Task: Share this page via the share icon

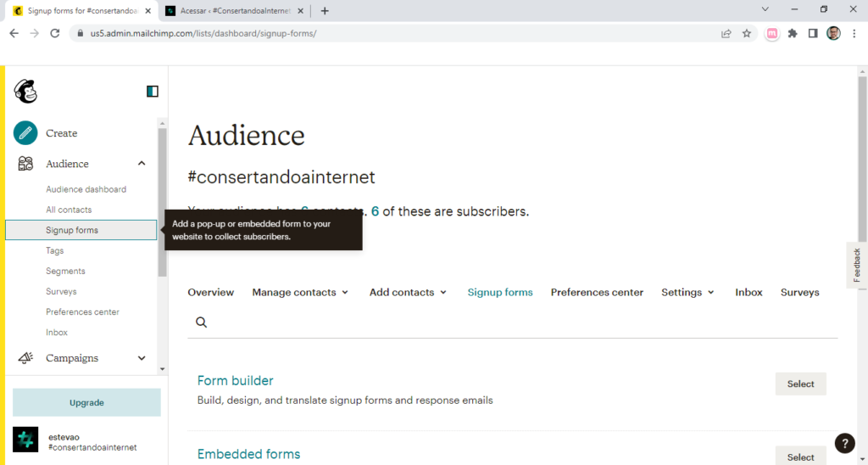Action: tap(726, 33)
